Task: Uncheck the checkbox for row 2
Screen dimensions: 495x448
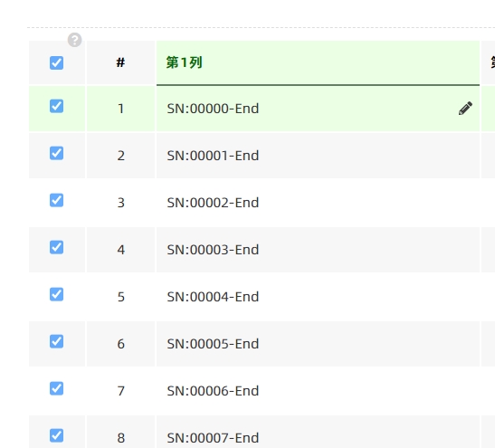Action: click(x=56, y=153)
